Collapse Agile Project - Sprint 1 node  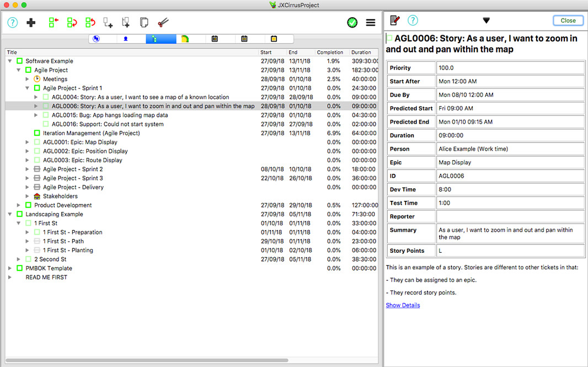point(28,88)
